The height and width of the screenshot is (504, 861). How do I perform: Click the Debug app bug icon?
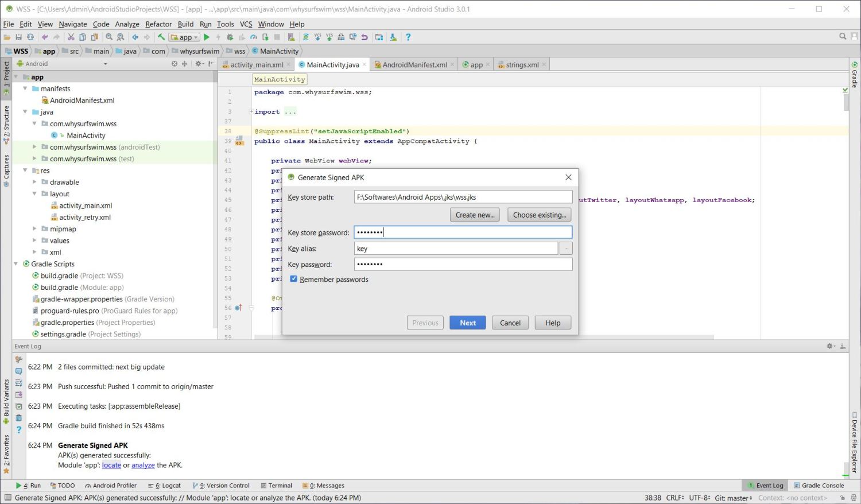230,37
